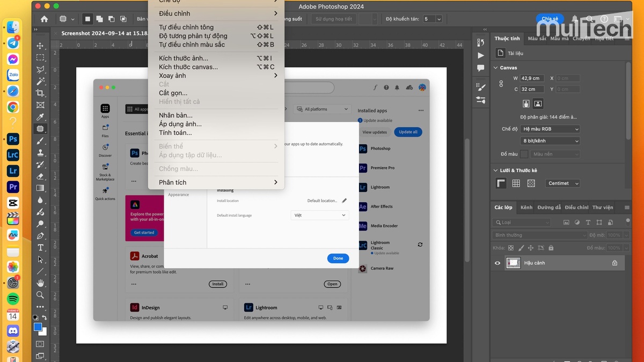Toggle landscape orientation in Canvas panel

click(x=538, y=103)
